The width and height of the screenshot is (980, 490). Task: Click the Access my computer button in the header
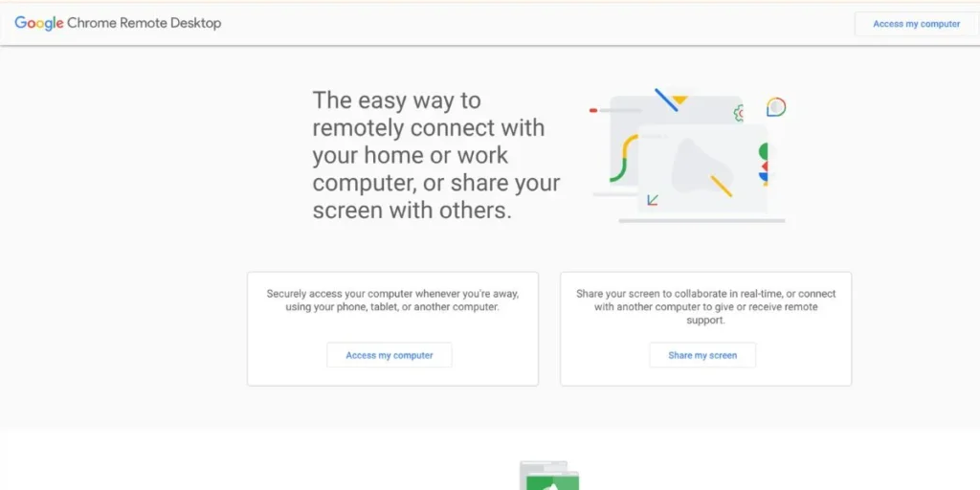(916, 24)
